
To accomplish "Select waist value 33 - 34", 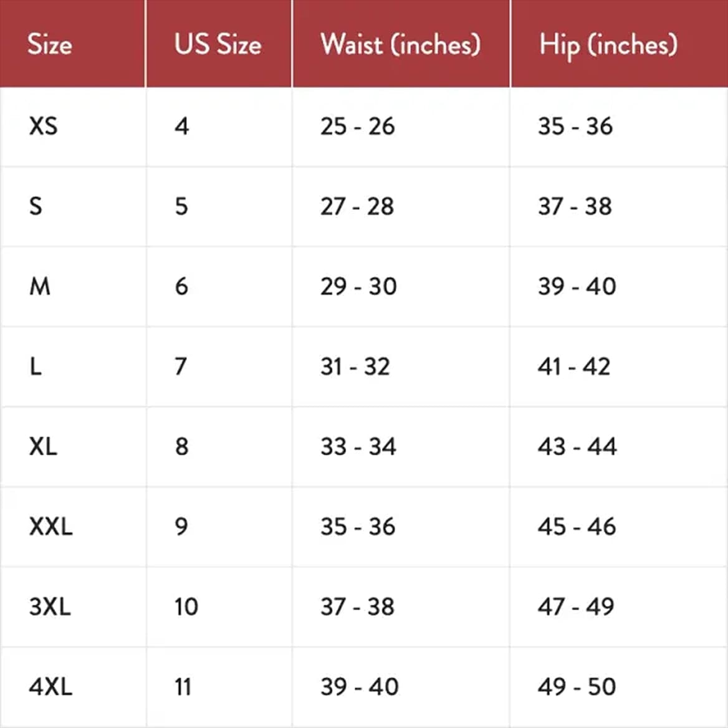I will [x=358, y=446].
